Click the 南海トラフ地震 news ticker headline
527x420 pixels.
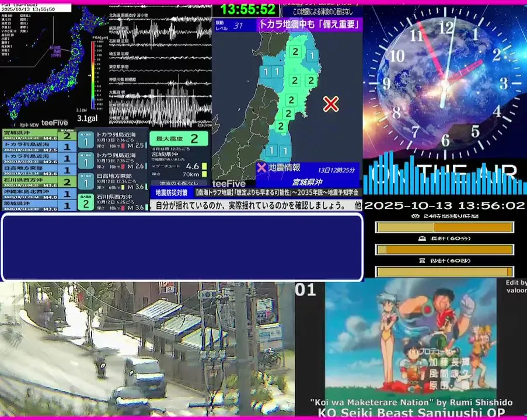(277, 192)
